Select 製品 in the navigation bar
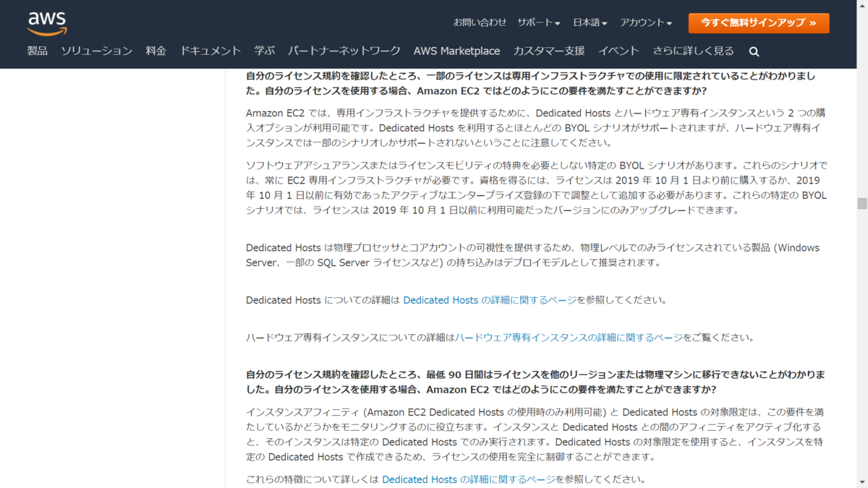 pyautogui.click(x=38, y=51)
